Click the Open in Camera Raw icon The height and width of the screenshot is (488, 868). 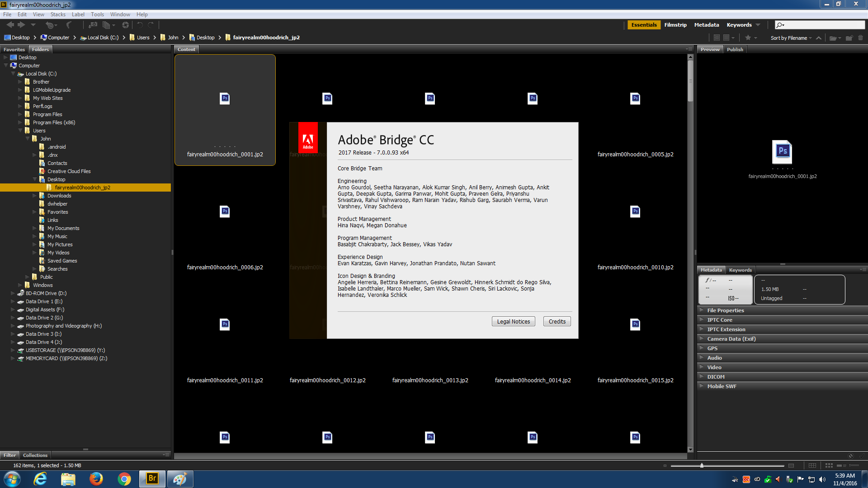125,25
